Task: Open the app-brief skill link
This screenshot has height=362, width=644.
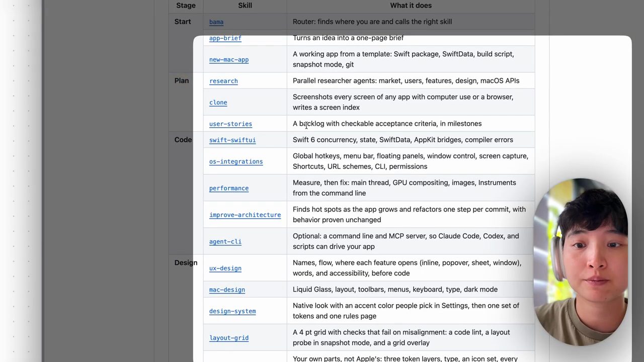Action: point(225,38)
